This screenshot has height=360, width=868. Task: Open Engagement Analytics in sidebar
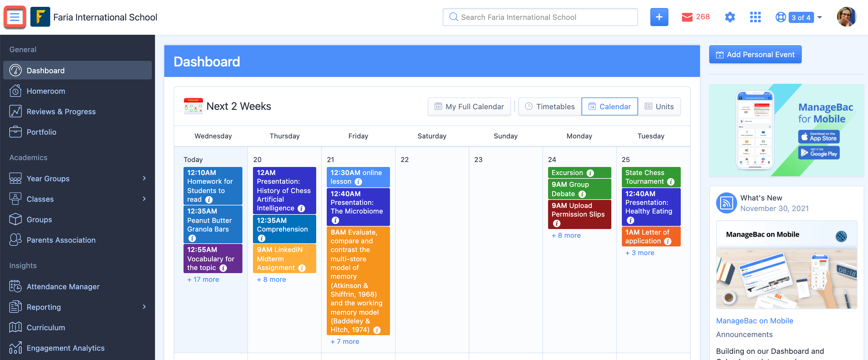coord(77,348)
